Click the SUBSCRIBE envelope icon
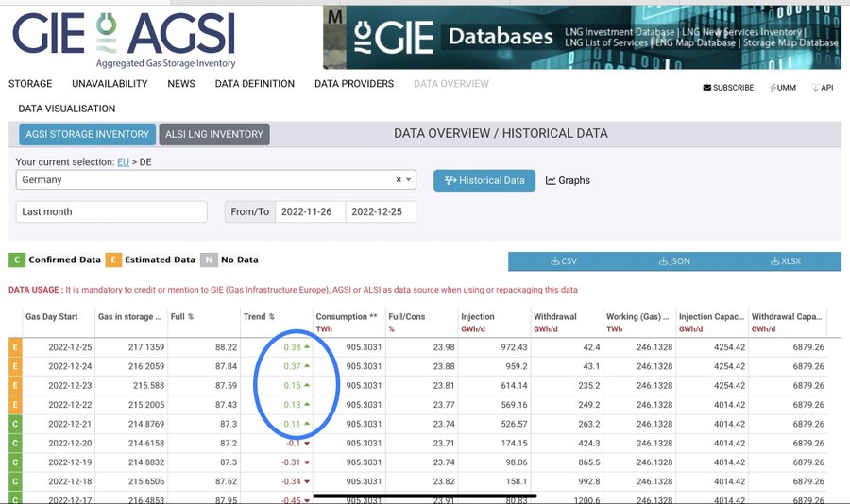Viewport: 850px width, 504px height. point(707,88)
